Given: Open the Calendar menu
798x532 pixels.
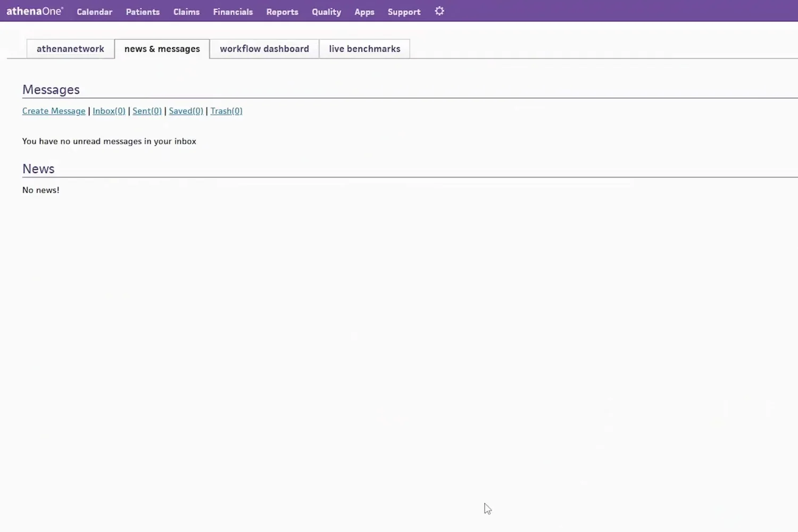Looking at the screenshot, I should 95,12.
